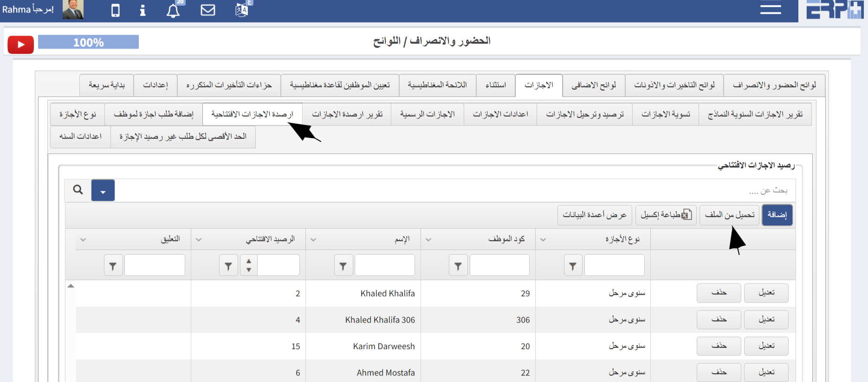
Task: Click the filter icon for نوع الأجازة column
Action: pos(573,266)
